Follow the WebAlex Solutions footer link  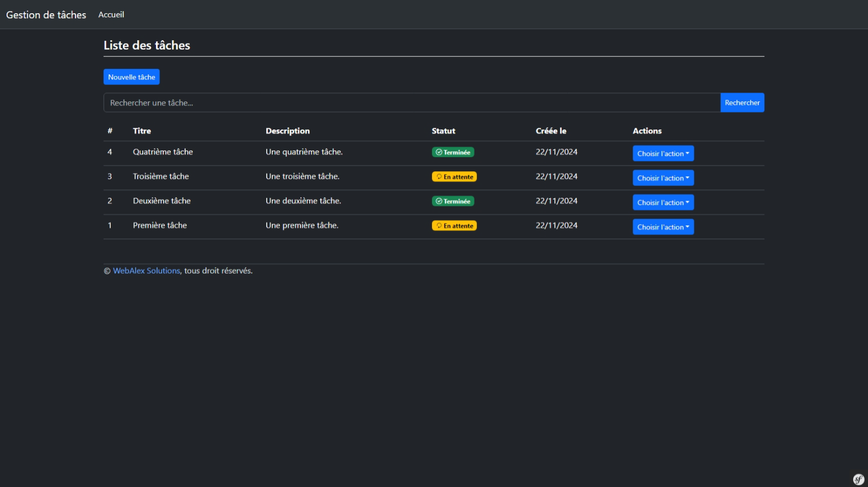coord(146,271)
